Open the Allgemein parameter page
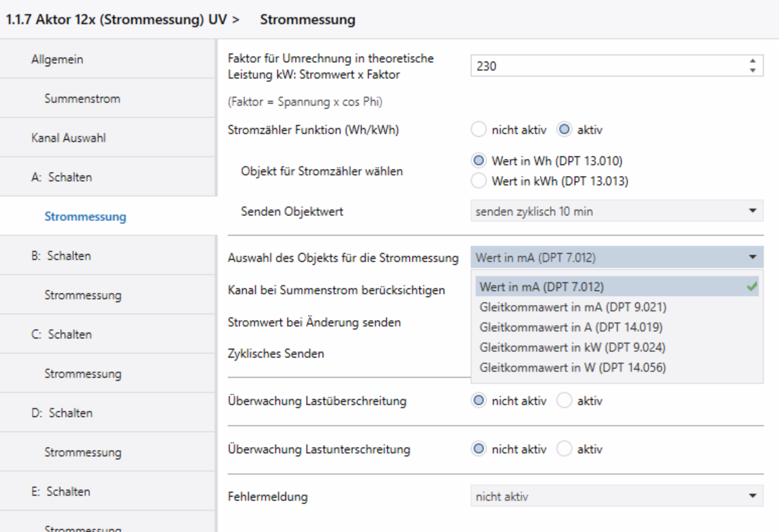The image size is (779, 532). pyautogui.click(x=57, y=59)
